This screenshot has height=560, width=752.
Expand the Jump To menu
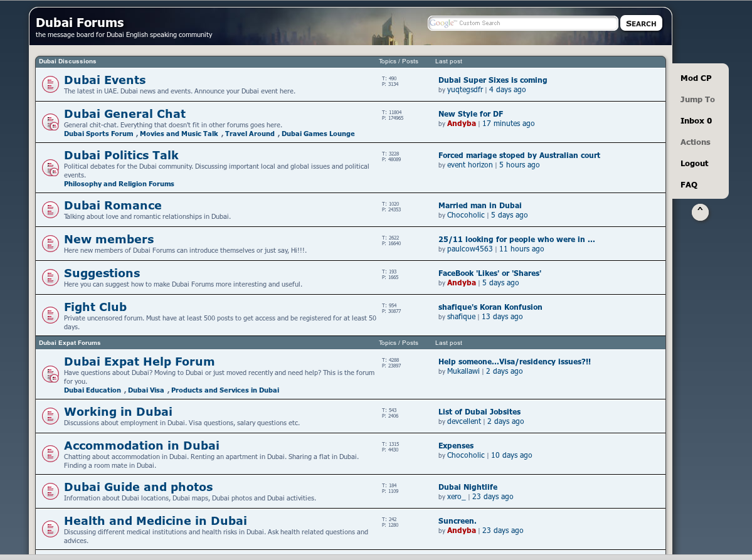697,100
